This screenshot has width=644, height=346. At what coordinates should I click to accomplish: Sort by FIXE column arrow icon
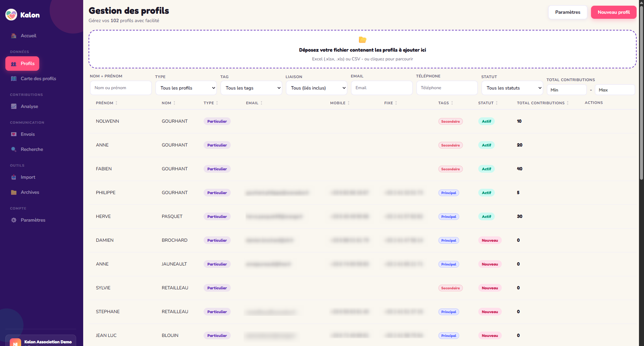point(396,103)
